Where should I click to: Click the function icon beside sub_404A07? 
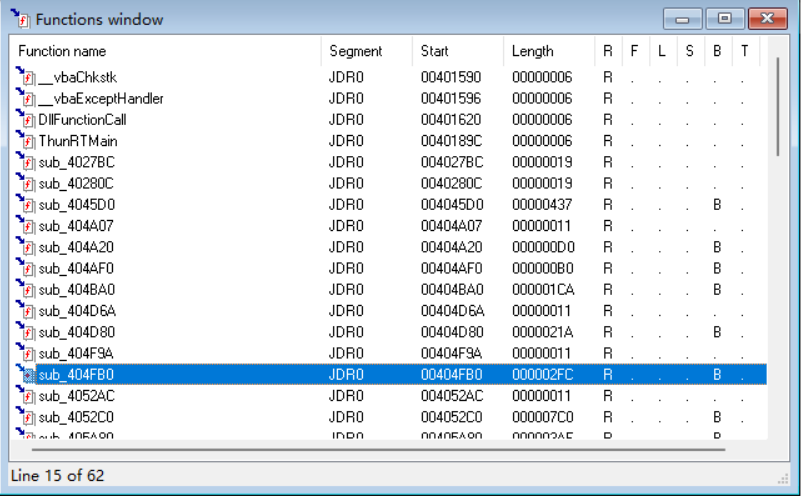tap(26, 226)
